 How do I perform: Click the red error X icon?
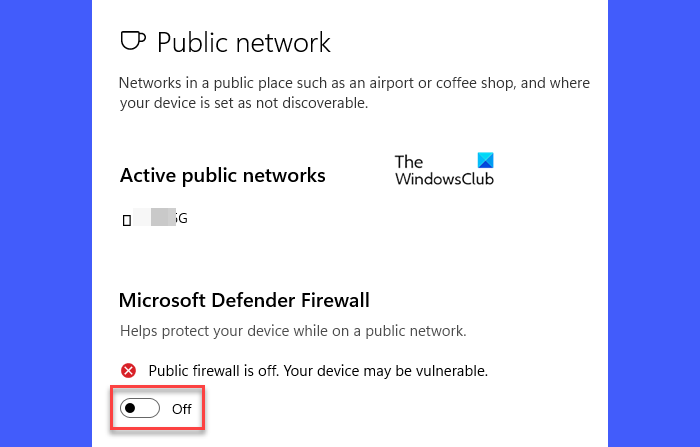tap(128, 371)
